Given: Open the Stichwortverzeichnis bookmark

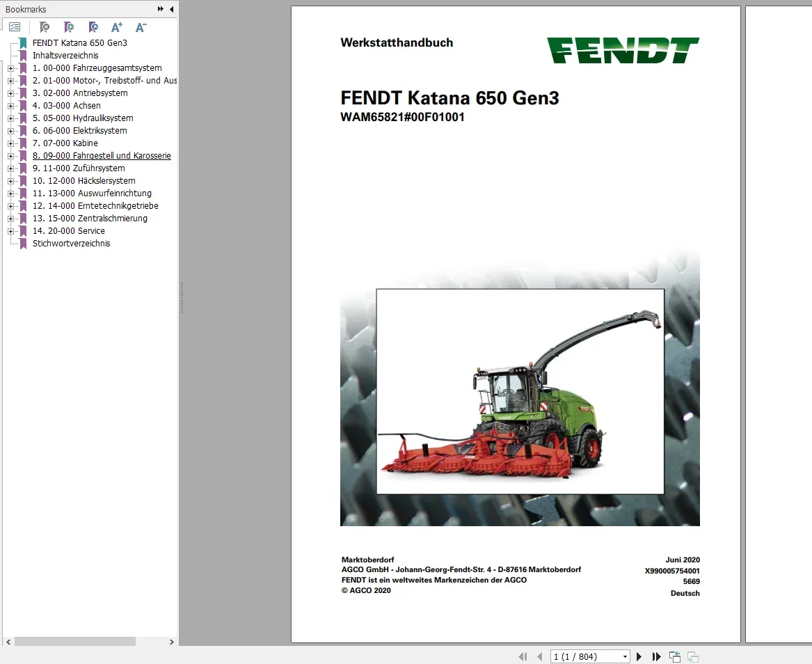Looking at the screenshot, I should [x=72, y=244].
